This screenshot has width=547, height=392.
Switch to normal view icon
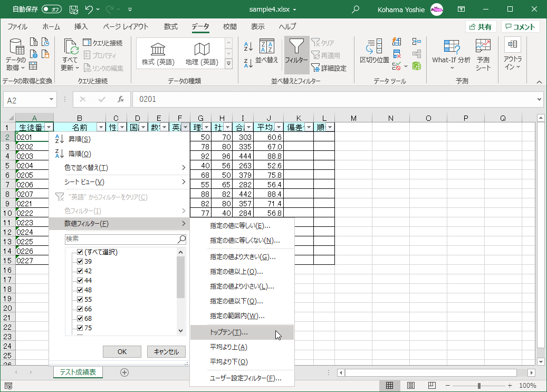click(390, 385)
